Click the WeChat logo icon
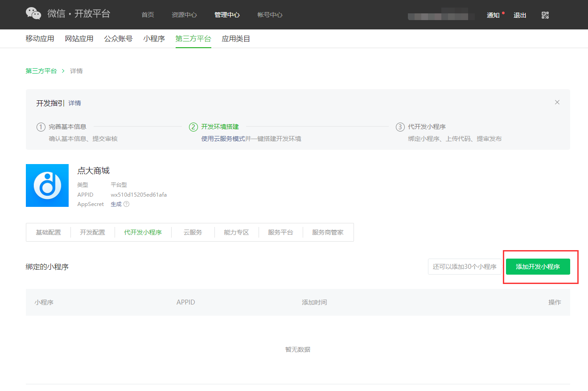 tap(33, 14)
